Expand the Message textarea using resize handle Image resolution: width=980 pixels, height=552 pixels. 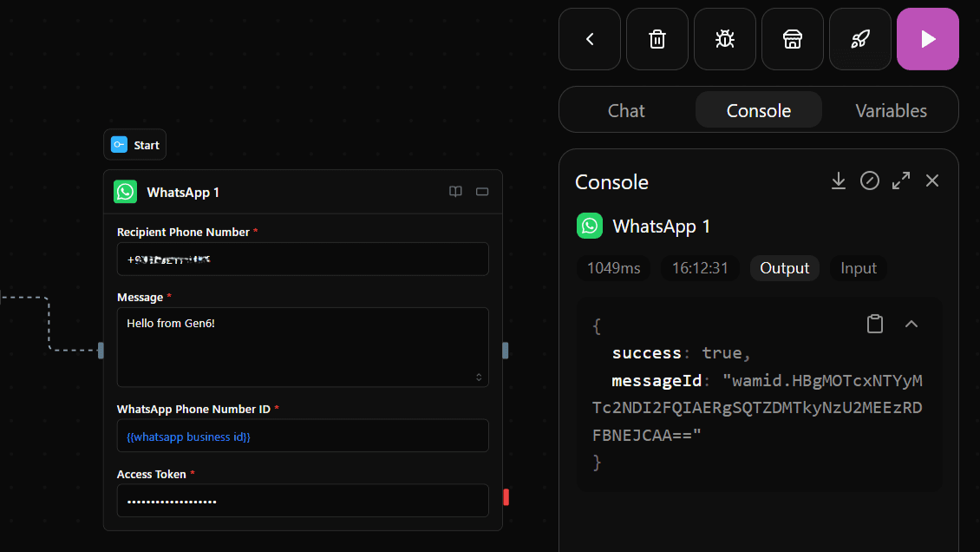pyautogui.click(x=479, y=376)
